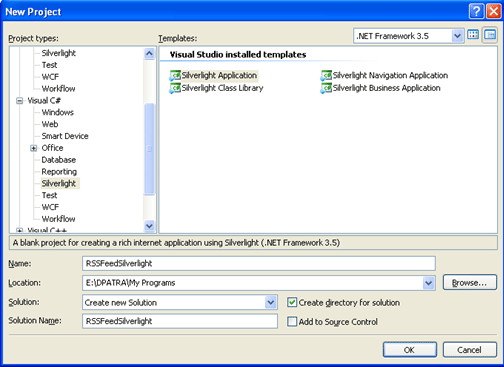Image resolution: width=504 pixels, height=367 pixels.
Task: Open the .NET Framework 3.5 version dropdown
Action: [x=457, y=36]
